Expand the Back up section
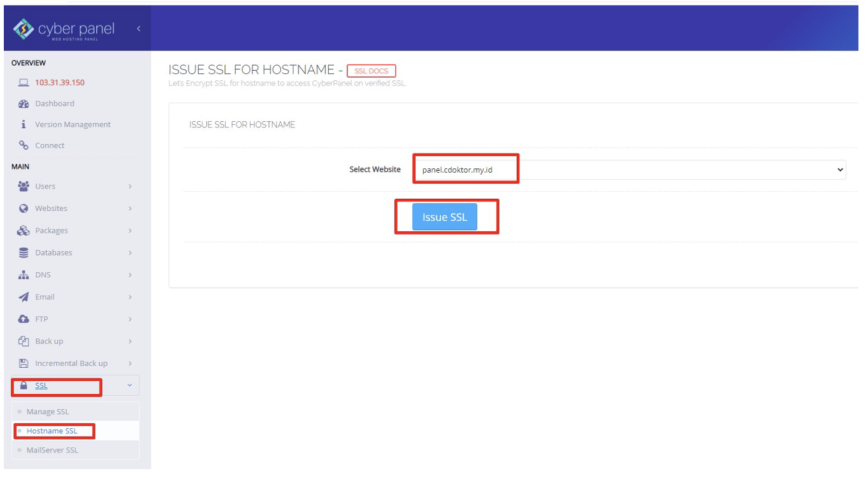This screenshot has height=478, width=868. pos(48,341)
